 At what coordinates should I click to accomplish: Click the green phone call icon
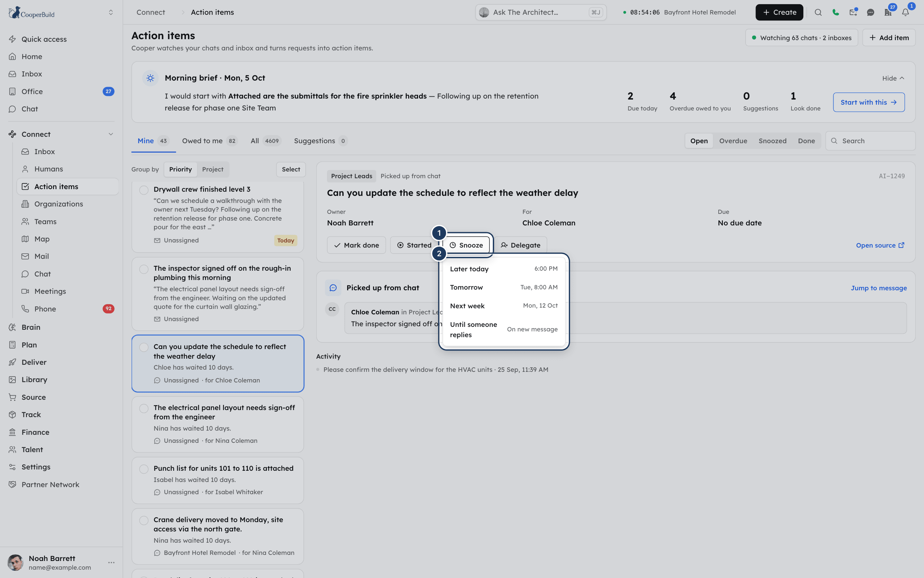835,12
